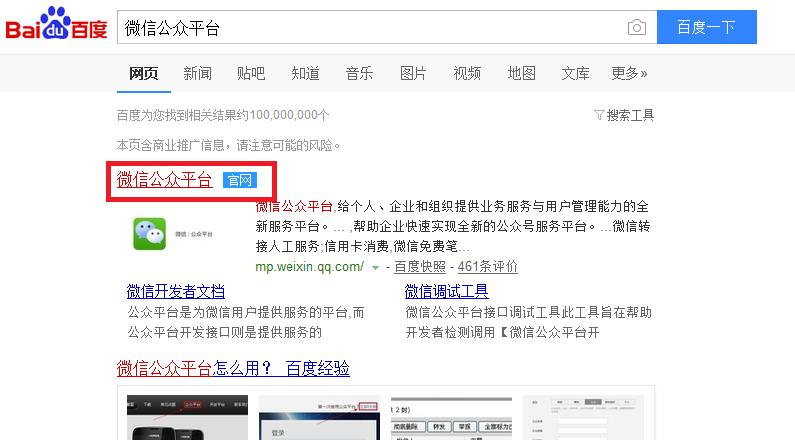Switch to the 贴吧 tab

point(251,74)
